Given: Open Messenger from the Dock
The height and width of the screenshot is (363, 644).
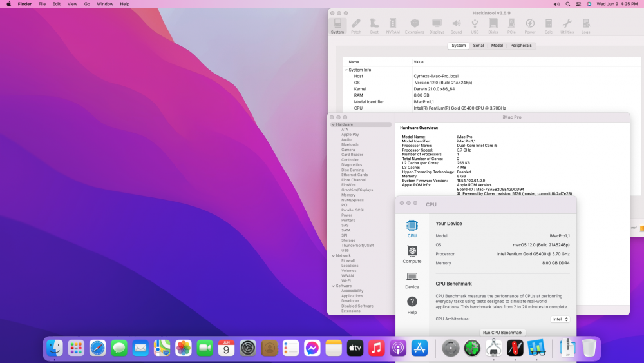Looking at the screenshot, I should pos(312,348).
